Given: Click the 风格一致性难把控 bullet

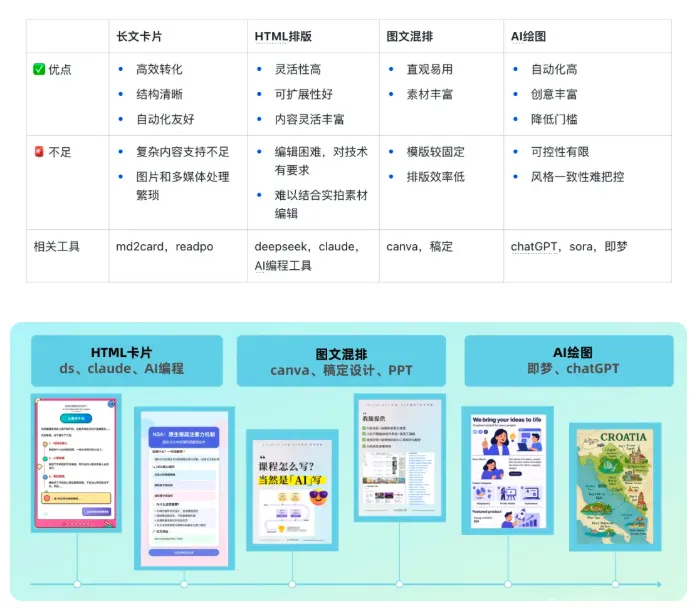Looking at the screenshot, I should [577, 176].
